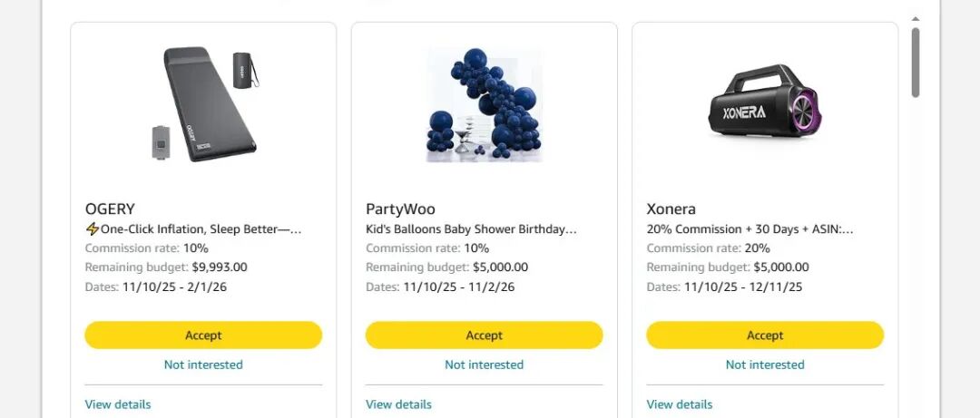Click the PartyWoo brand name heading
The image size is (980, 418).
(400, 209)
